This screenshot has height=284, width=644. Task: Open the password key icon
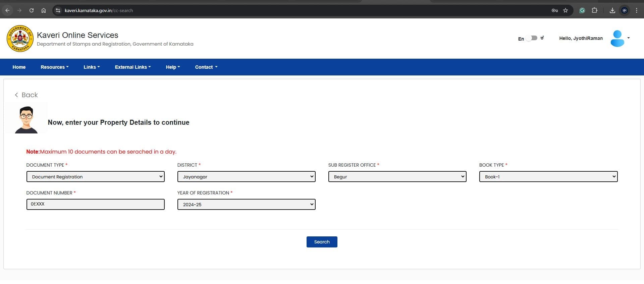pos(554,10)
